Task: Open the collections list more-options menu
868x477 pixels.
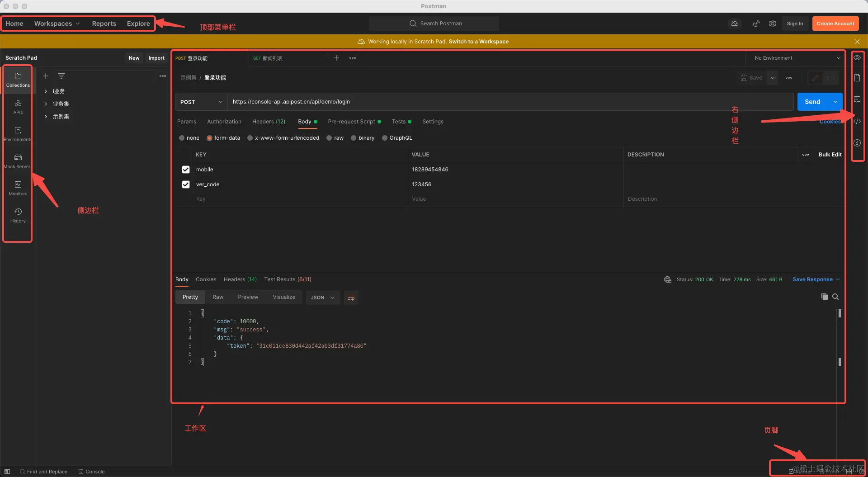Action: [163, 76]
